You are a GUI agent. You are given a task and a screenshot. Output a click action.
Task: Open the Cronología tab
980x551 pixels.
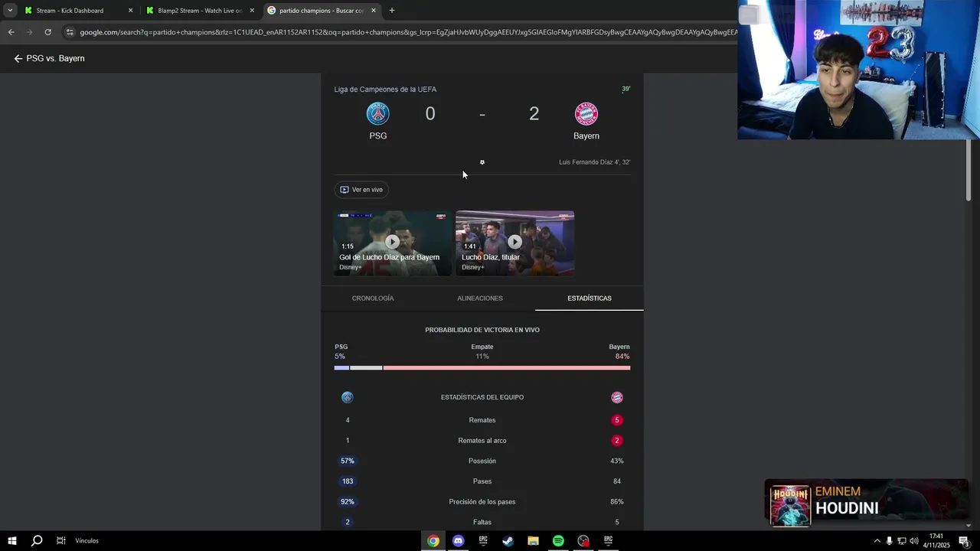(x=373, y=298)
